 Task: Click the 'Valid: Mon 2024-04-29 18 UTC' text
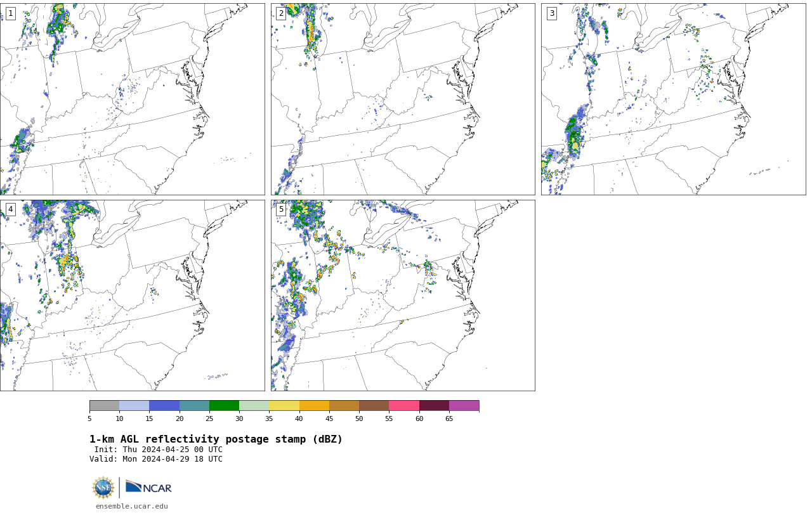[156, 459]
